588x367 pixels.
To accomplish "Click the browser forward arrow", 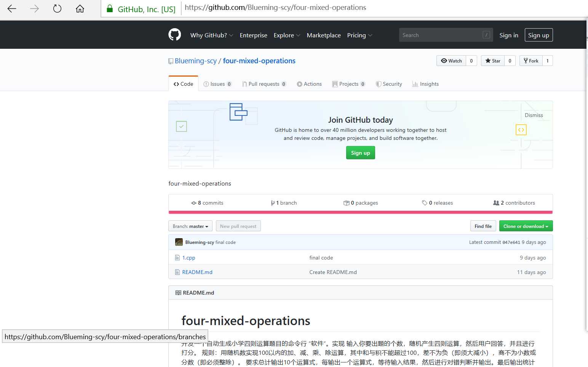I will 34,8.
